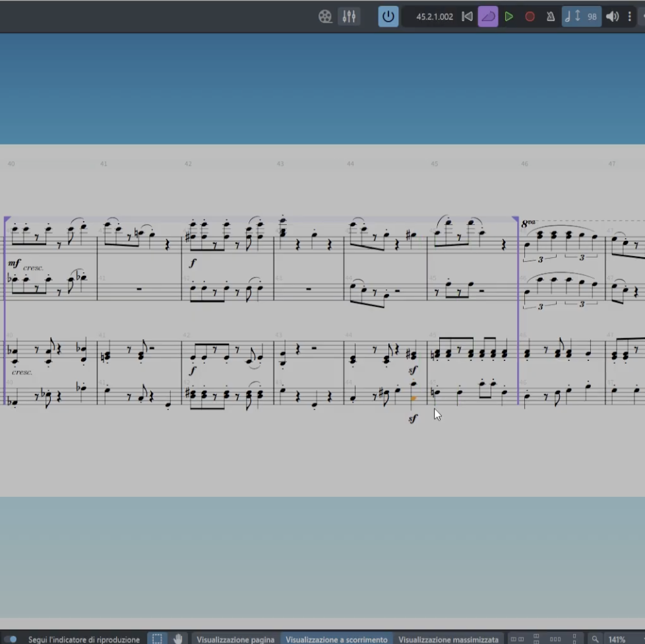Click the magnifier zoom icon
Viewport: 645px width, 644px height.
point(595,639)
